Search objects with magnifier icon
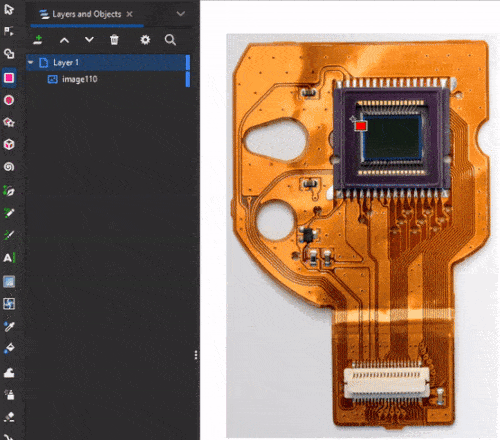 coord(170,40)
